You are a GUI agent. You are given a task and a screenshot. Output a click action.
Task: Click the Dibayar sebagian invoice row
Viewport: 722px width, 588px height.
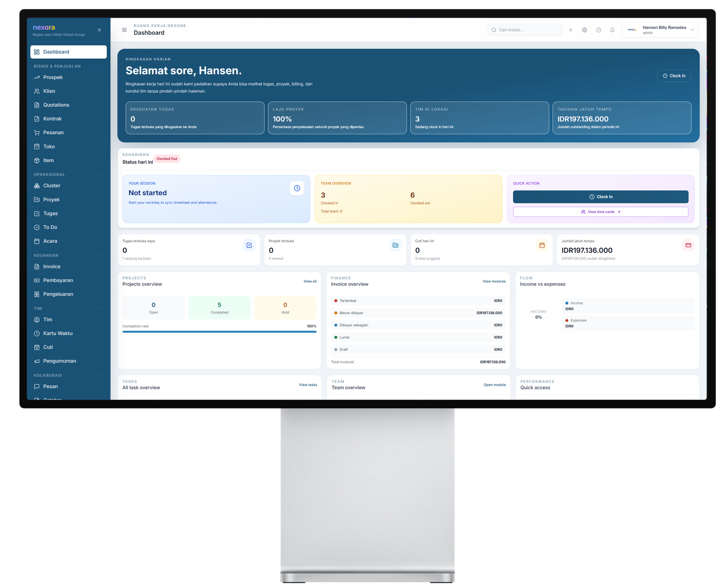pyautogui.click(x=418, y=325)
